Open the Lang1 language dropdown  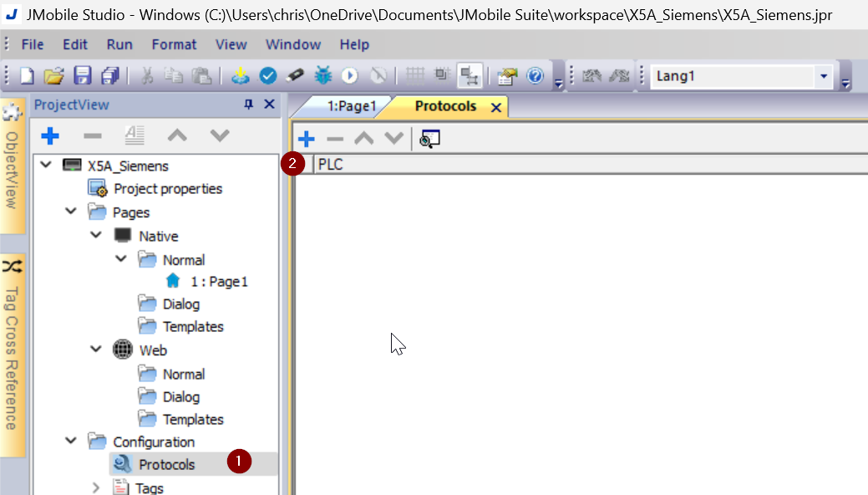pos(824,76)
